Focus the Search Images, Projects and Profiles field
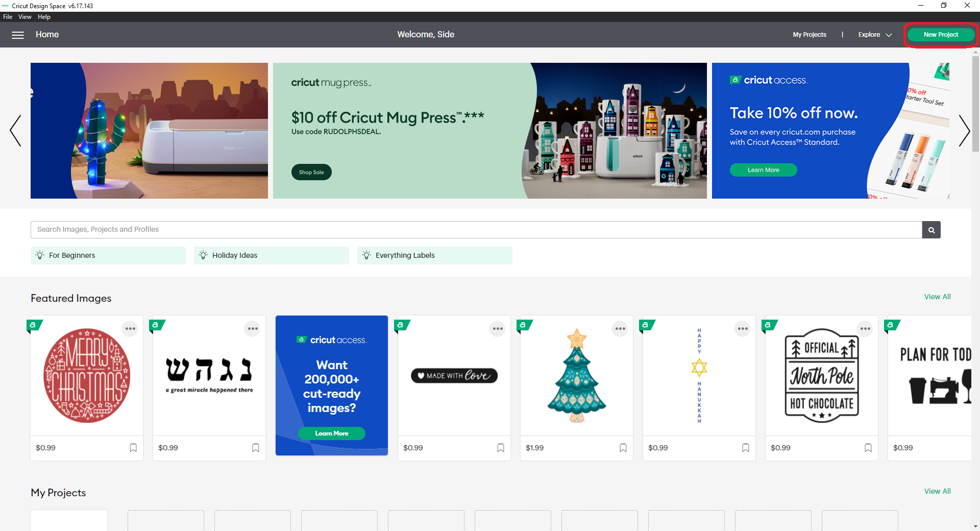Image resolution: width=980 pixels, height=531 pixels. [x=476, y=230]
